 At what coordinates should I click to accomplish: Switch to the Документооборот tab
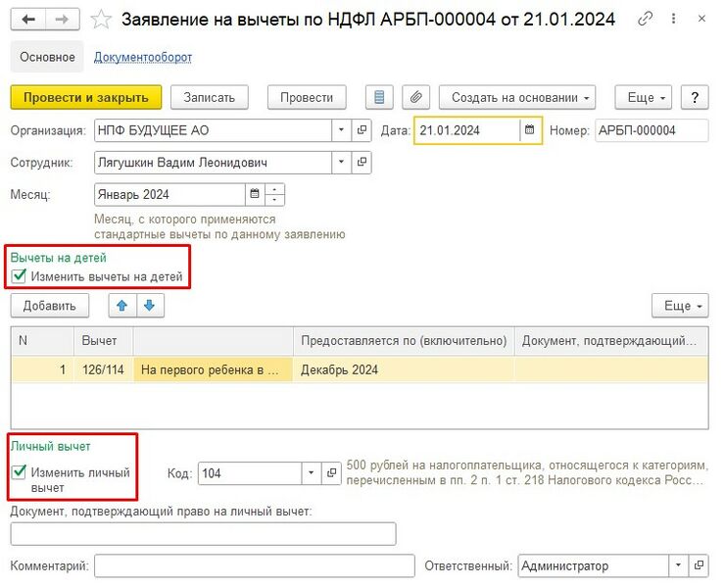143,57
